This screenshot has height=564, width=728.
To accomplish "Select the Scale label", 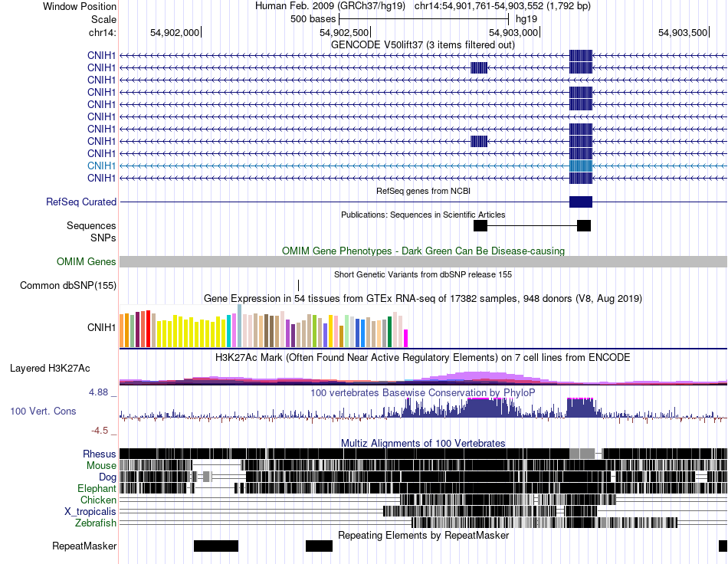I will (x=103, y=19).
